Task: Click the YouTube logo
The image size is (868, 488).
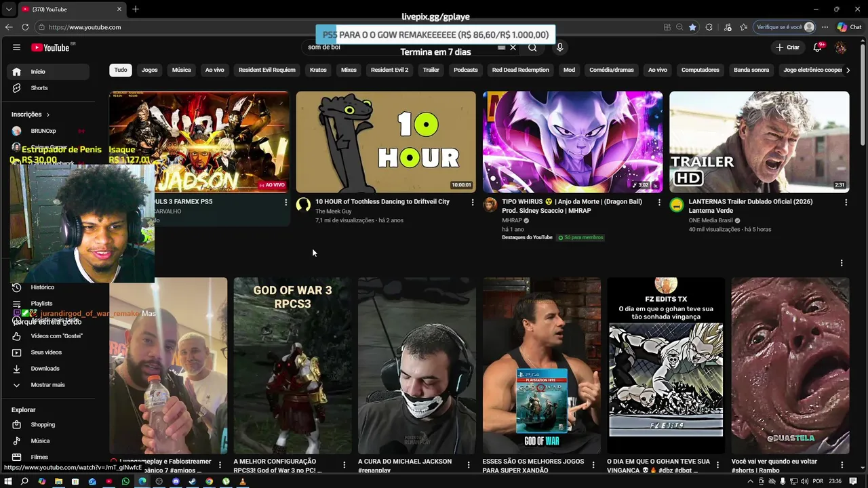Action: point(50,47)
